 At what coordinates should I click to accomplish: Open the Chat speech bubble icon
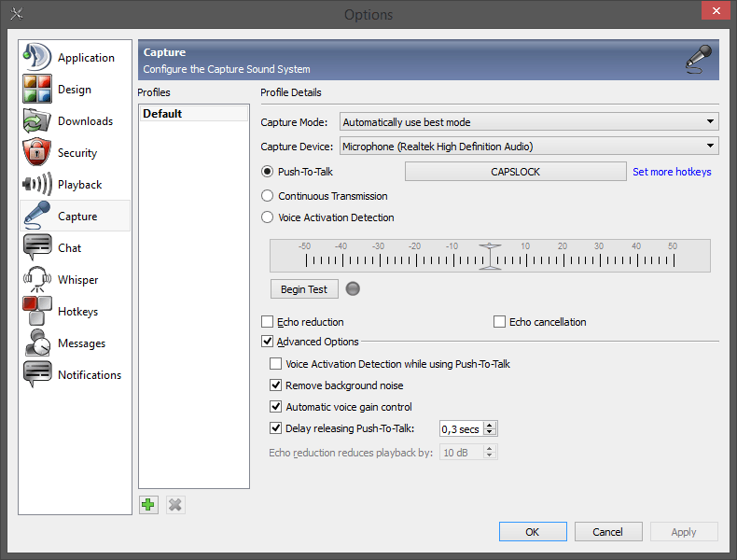[x=37, y=247]
